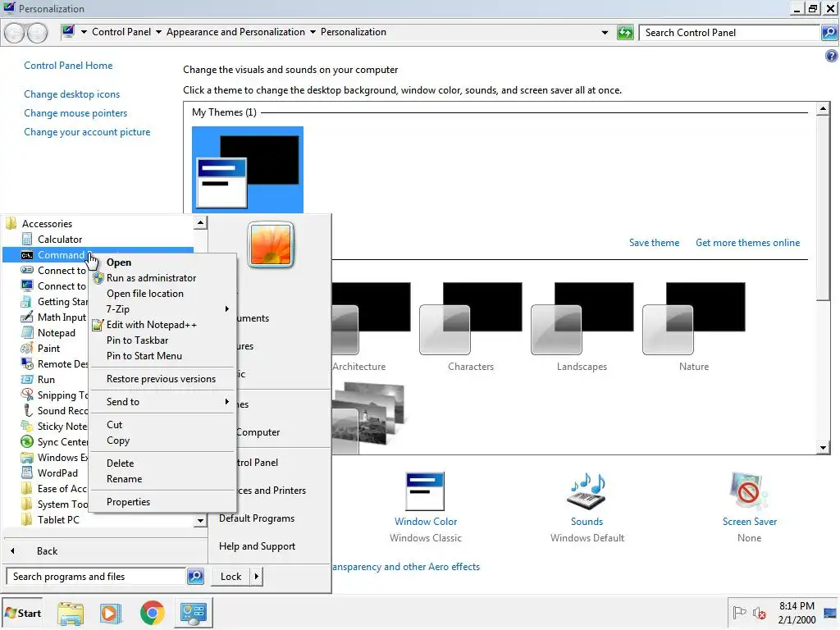The image size is (840, 630).
Task: Click the Math Input Panel icon
Action: coord(27,317)
